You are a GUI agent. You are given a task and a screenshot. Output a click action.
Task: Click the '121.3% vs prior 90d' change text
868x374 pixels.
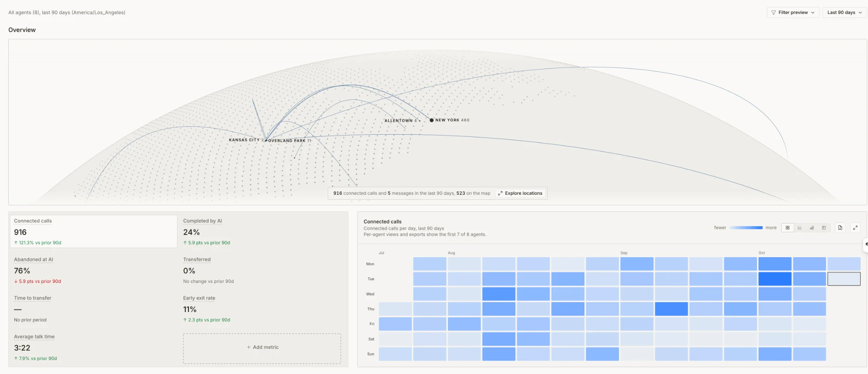38,243
